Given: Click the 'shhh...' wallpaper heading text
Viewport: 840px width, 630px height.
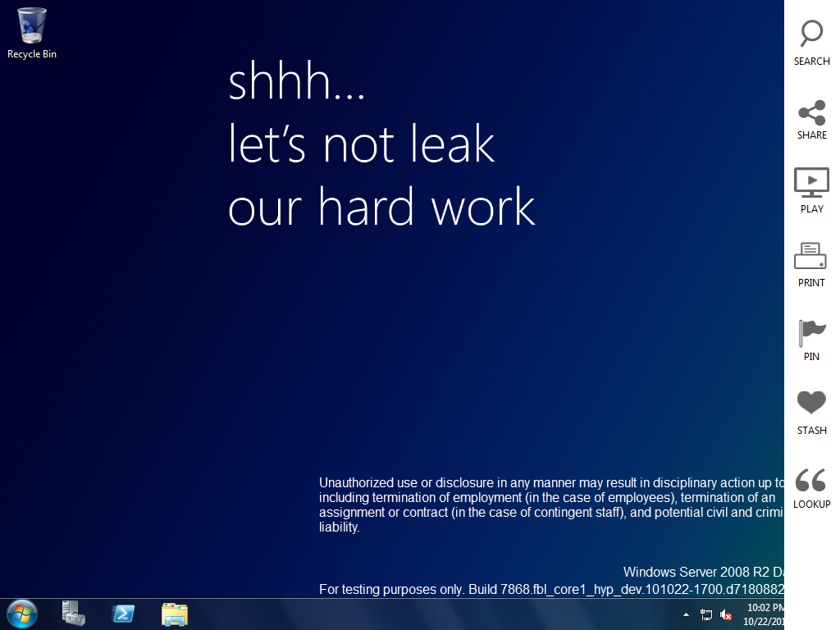Looking at the screenshot, I should click(297, 81).
